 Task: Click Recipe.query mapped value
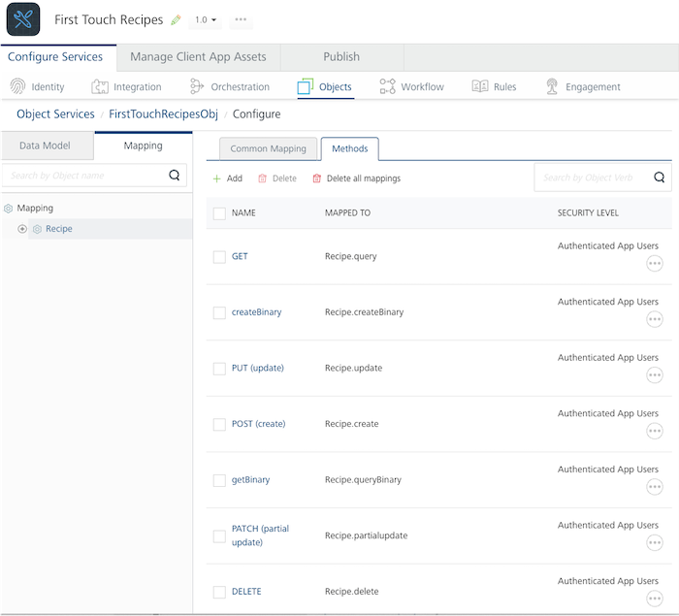coord(351,256)
